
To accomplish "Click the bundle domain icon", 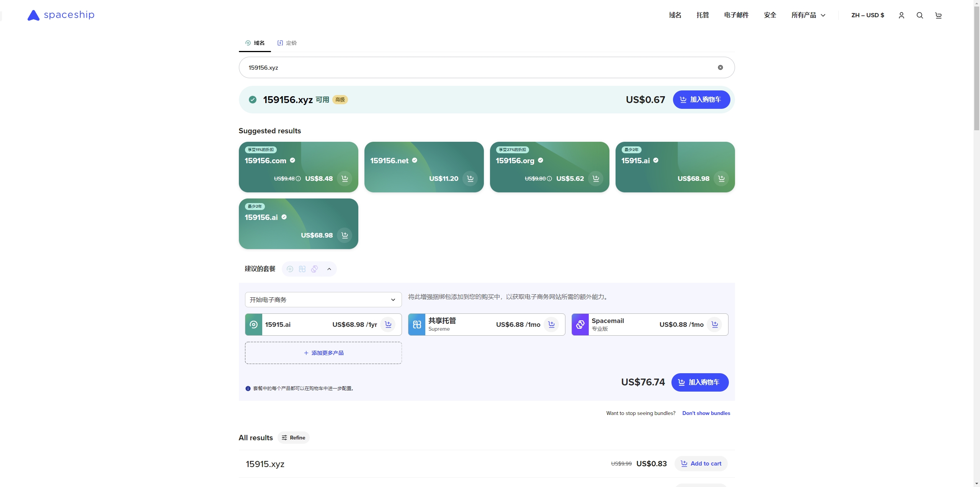I will 290,269.
